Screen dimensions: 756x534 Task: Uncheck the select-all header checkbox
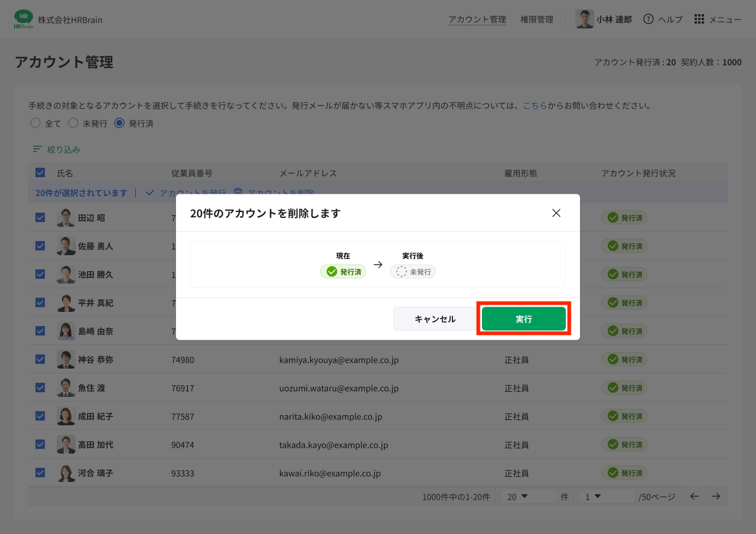40,172
